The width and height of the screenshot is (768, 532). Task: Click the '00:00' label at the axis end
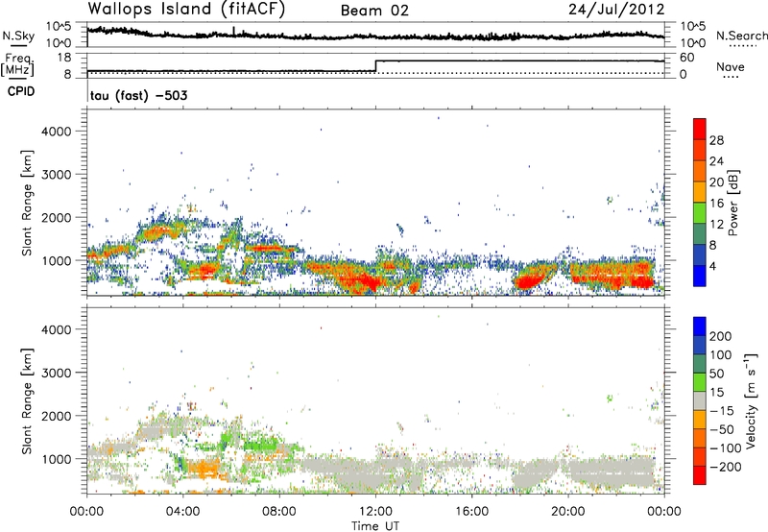664,512
